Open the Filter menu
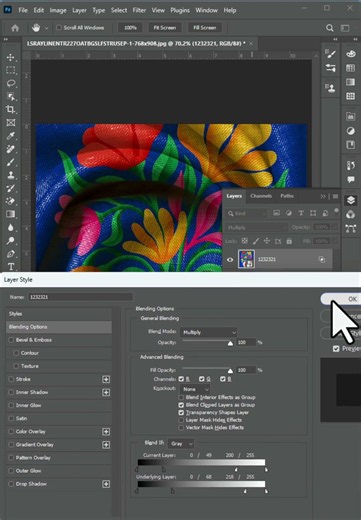 139,10
